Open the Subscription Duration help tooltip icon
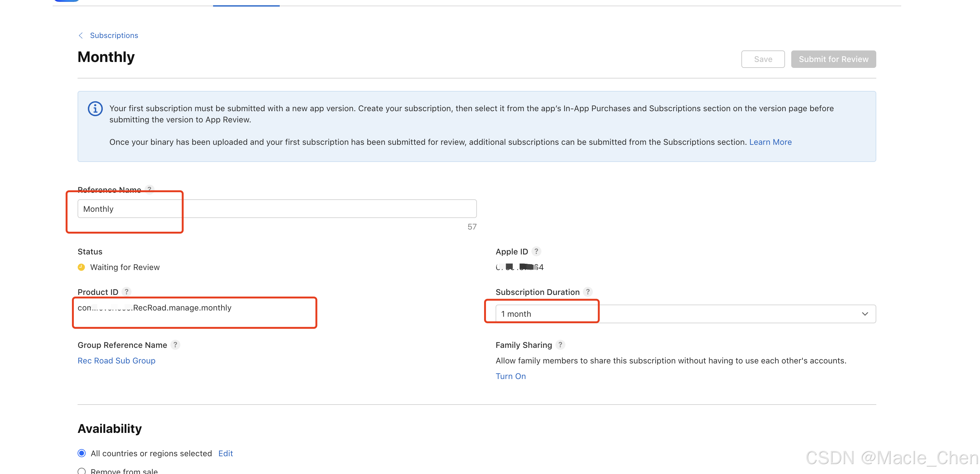 pyautogui.click(x=588, y=292)
